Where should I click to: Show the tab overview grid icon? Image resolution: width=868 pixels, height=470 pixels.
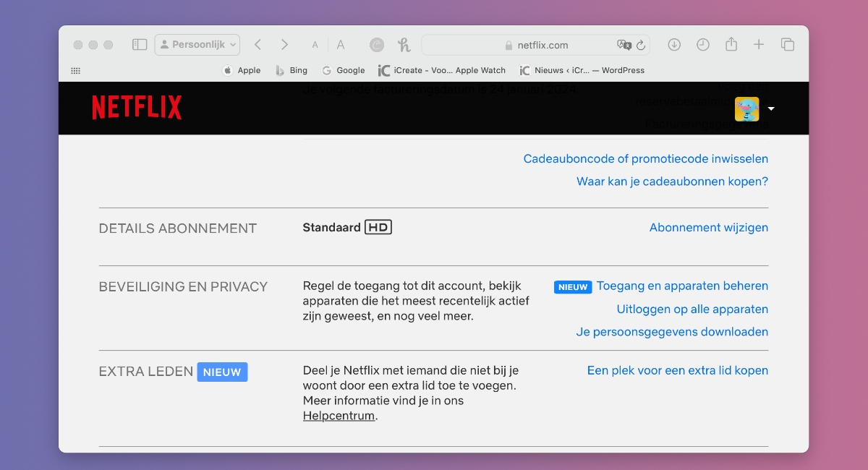pos(787,44)
